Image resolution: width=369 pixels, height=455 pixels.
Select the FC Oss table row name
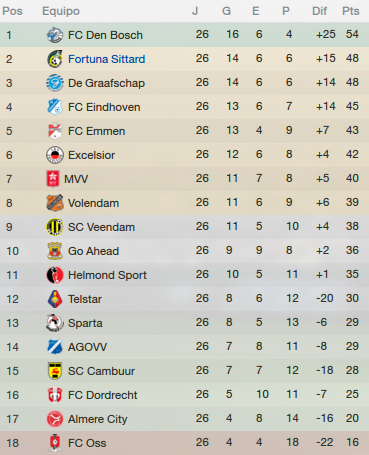tap(87, 443)
